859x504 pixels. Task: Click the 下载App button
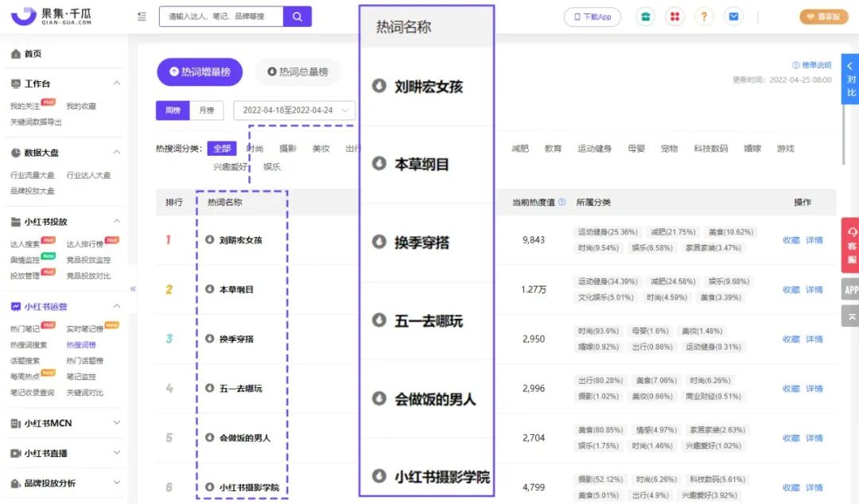(x=593, y=17)
